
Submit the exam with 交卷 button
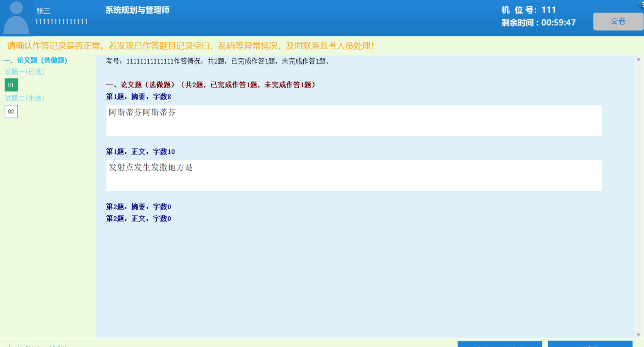[x=618, y=22]
